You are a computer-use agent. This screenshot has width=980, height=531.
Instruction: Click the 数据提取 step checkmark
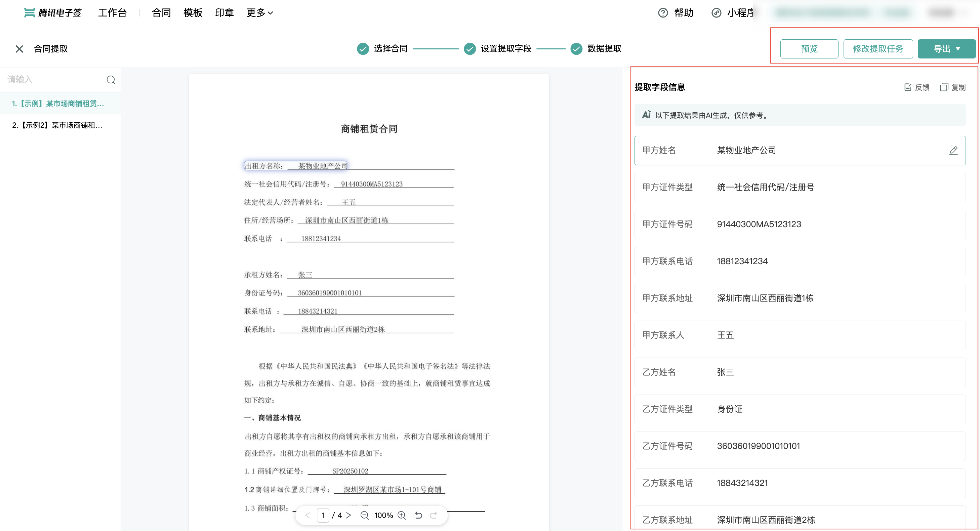pos(576,49)
